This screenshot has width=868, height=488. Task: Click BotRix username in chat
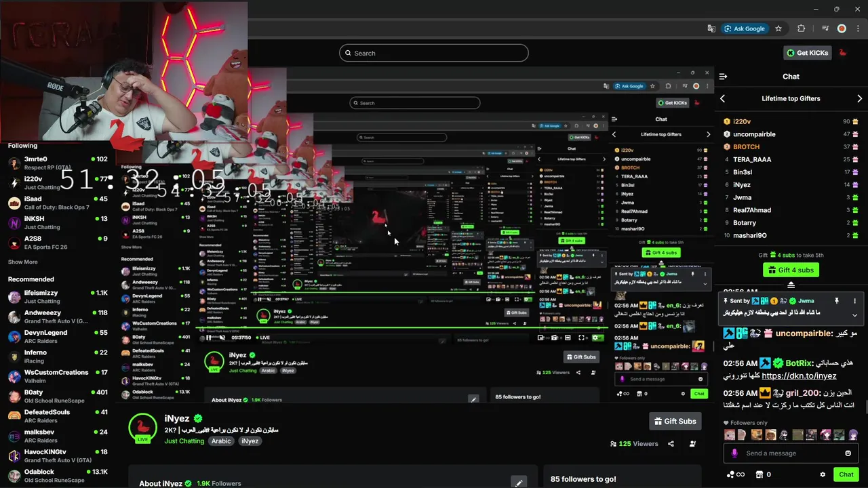click(799, 363)
